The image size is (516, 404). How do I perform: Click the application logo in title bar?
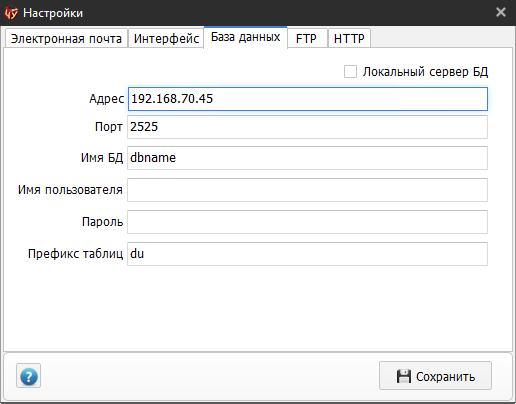[11, 13]
